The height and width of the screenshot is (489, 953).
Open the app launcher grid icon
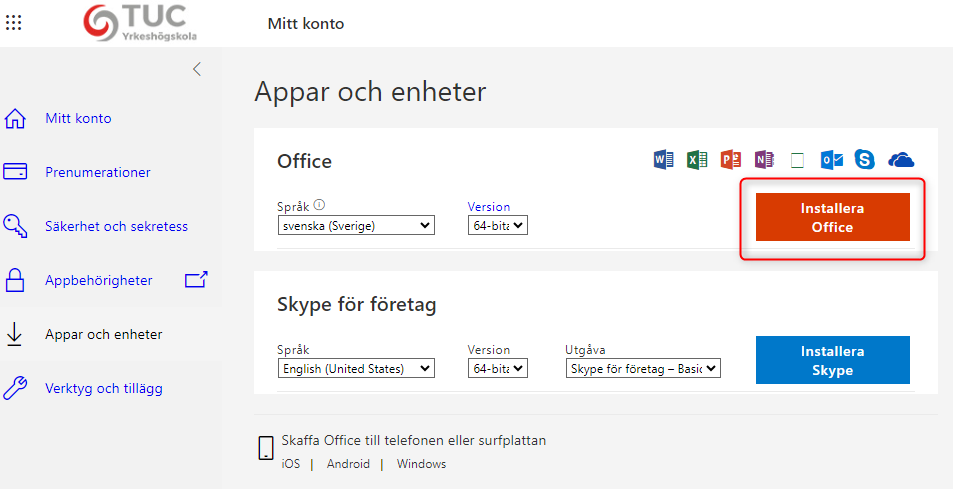click(14, 23)
